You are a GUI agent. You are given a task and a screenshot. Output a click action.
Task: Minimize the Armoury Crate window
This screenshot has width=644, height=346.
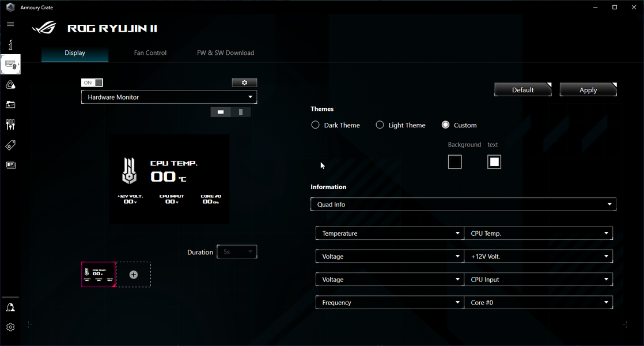click(x=595, y=7)
